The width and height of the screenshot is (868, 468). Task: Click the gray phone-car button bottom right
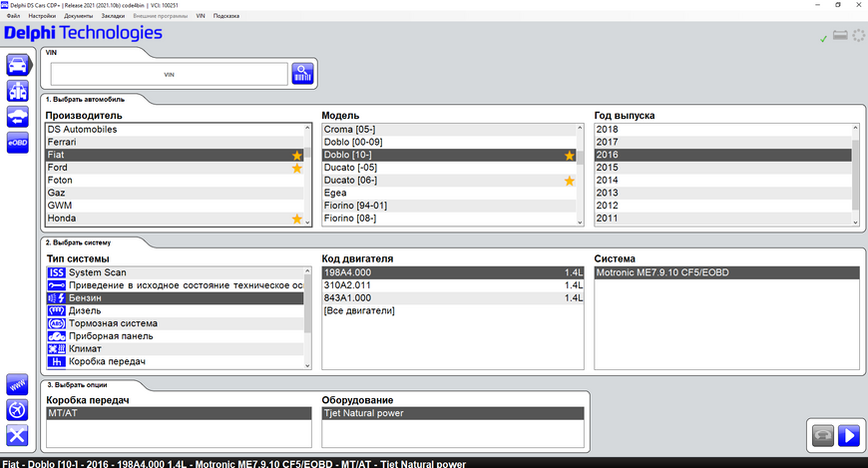click(x=823, y=435)
